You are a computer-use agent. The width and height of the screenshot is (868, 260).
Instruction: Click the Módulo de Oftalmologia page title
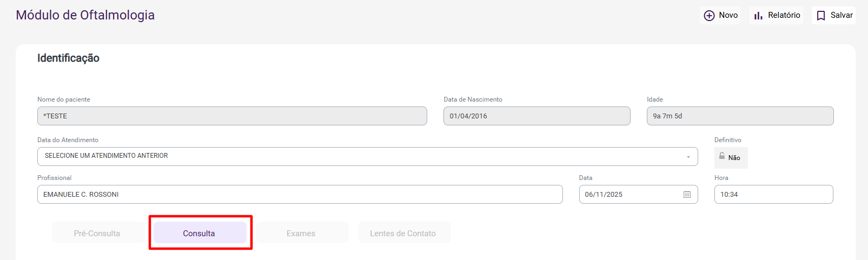click(85, 15)
